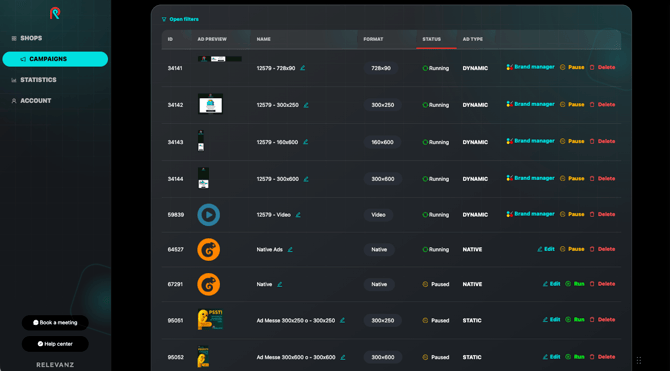The width and height of the screenshot is (670, 371).
Task: Open the Help center
Action: pyautogui.click(x=55, y=344)
